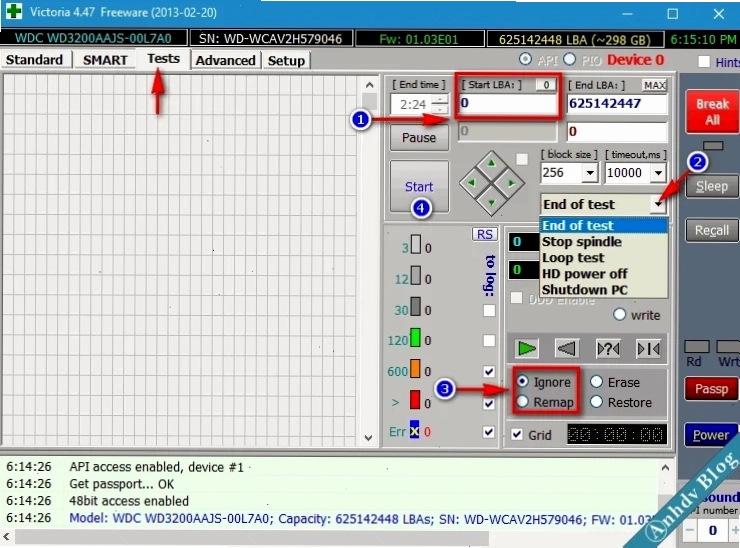The height and width of the screenshot is (548, 740).
Task: Check the 30 ms log checkbox
Action: click(489, 311)
